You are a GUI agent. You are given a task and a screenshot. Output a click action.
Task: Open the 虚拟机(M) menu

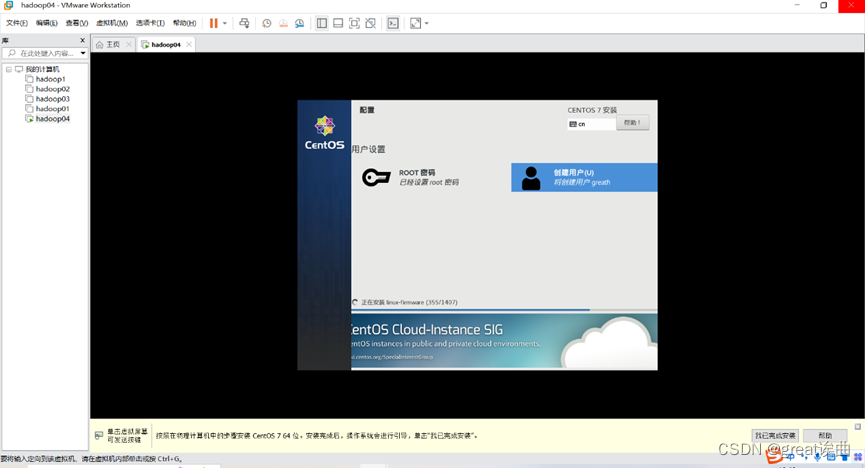(x=112, y=23)
